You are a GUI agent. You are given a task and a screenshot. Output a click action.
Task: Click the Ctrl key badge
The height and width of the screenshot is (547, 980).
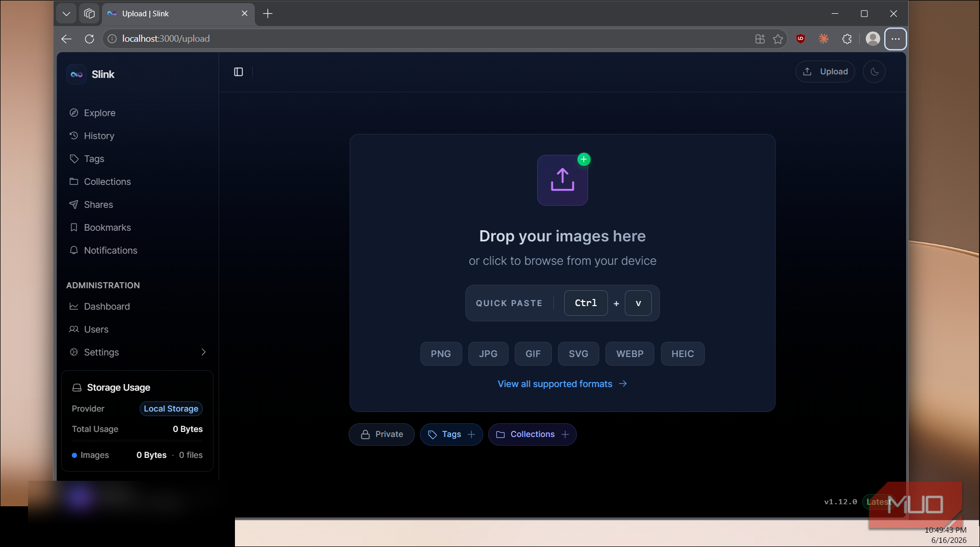586,303
